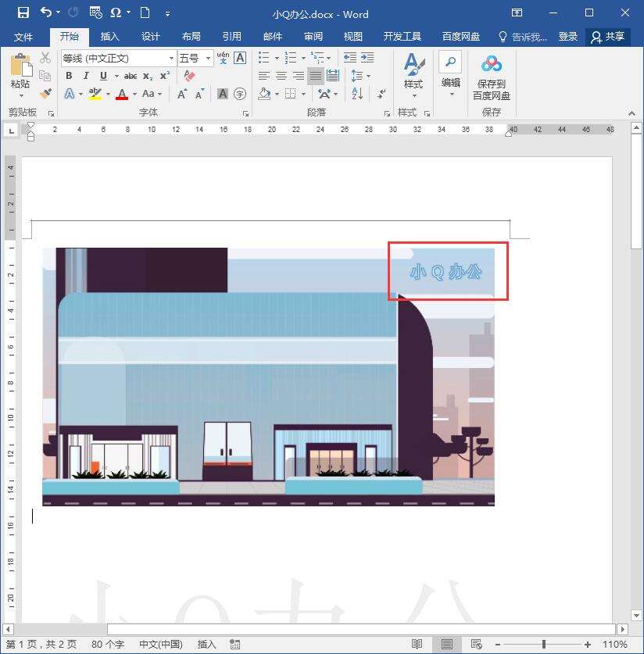Insert a symbol with the Omega icon
This screenshot has width=644, height=654.
coord(115,13)
